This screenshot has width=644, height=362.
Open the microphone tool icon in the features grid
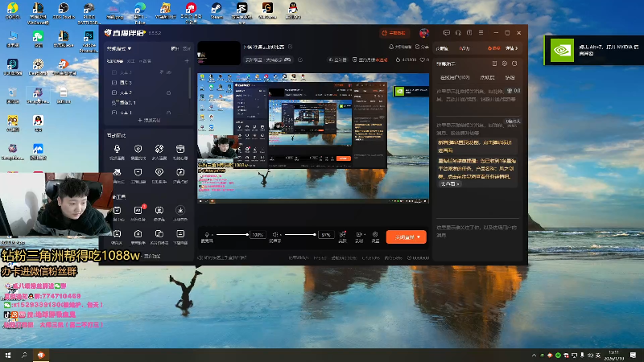tap(117, 149)
